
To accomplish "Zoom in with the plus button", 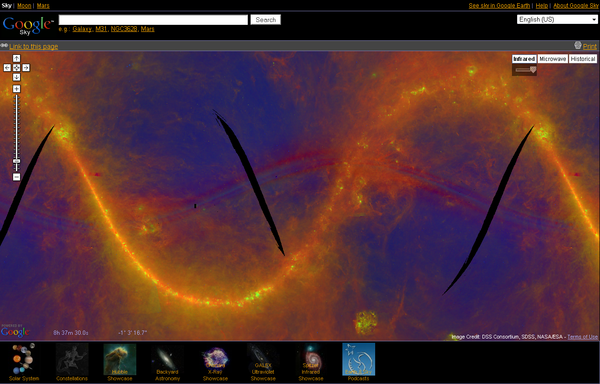I will pyautogui.click(x=16, y=89).
